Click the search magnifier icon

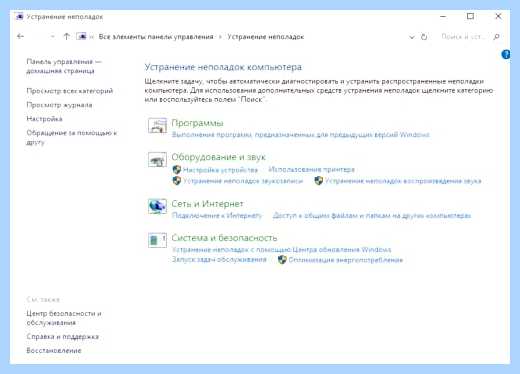coord(496,37)
